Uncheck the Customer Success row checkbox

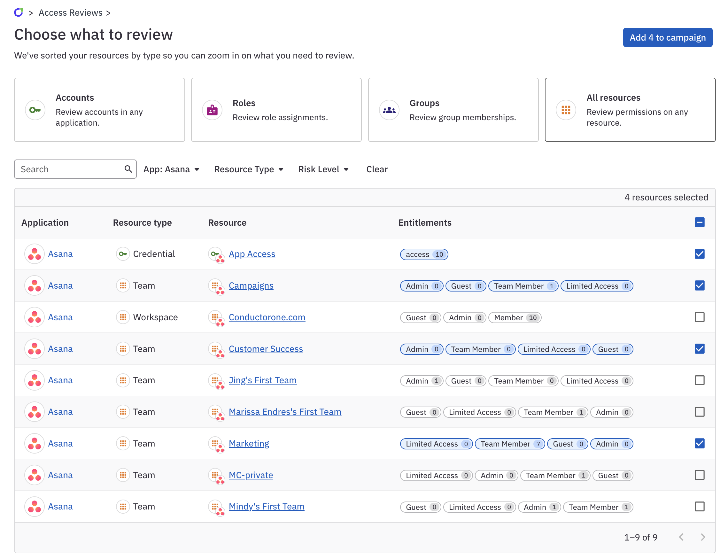[x=699, y=349]
